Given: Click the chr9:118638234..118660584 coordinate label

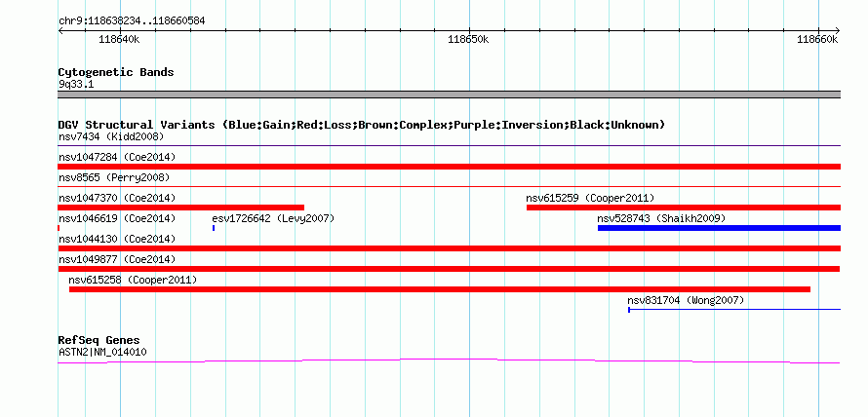Looking at the screenshot, I should pos(132,21).
